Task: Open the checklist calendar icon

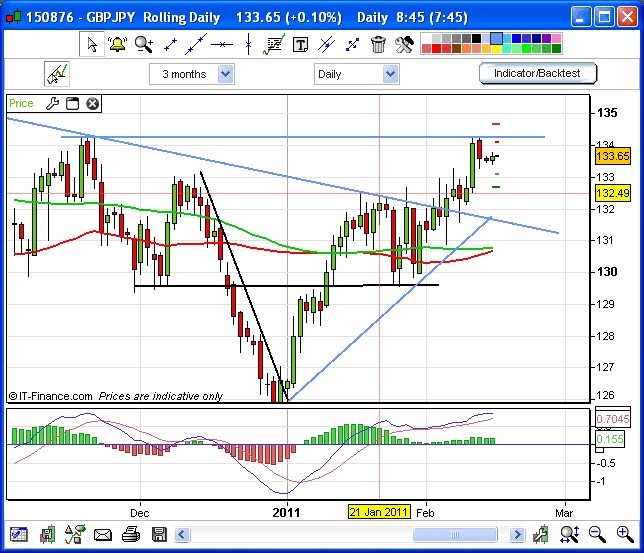Action: [18, 535]
